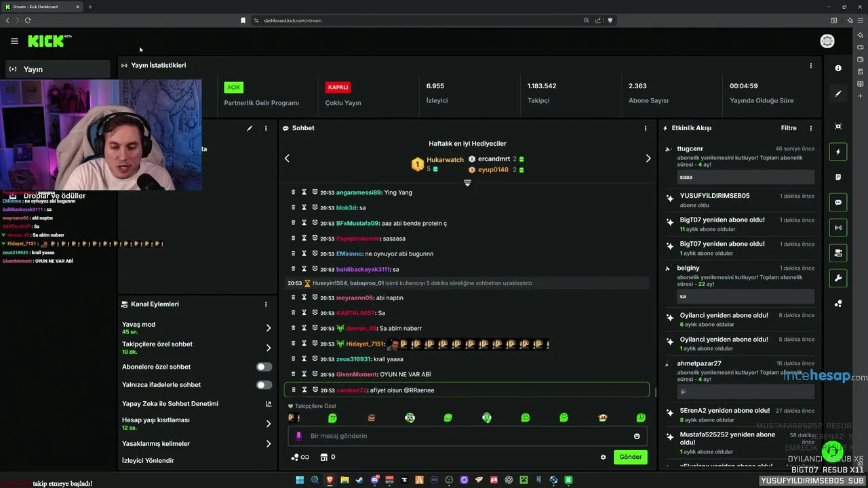Screen dimensions: 868x488
Task: Toggle Abonelere özel sohbet switch
Action: point(264,367)
